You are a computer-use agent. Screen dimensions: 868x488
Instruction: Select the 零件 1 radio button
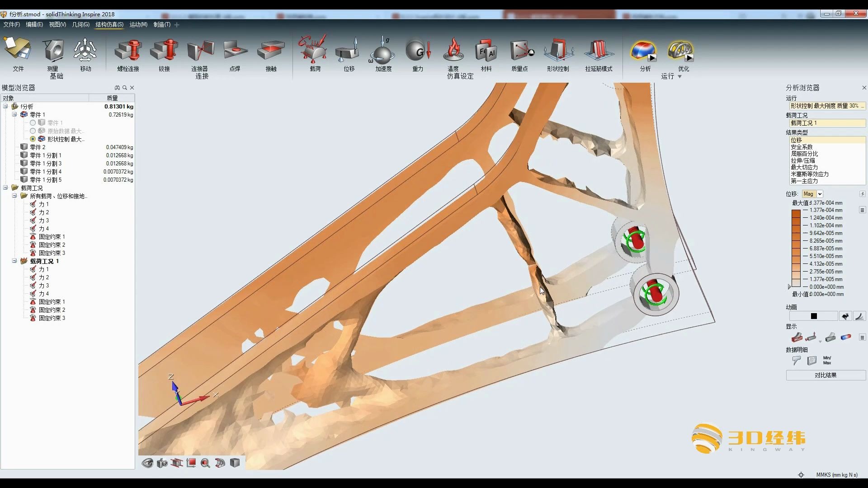click(33, 122)
